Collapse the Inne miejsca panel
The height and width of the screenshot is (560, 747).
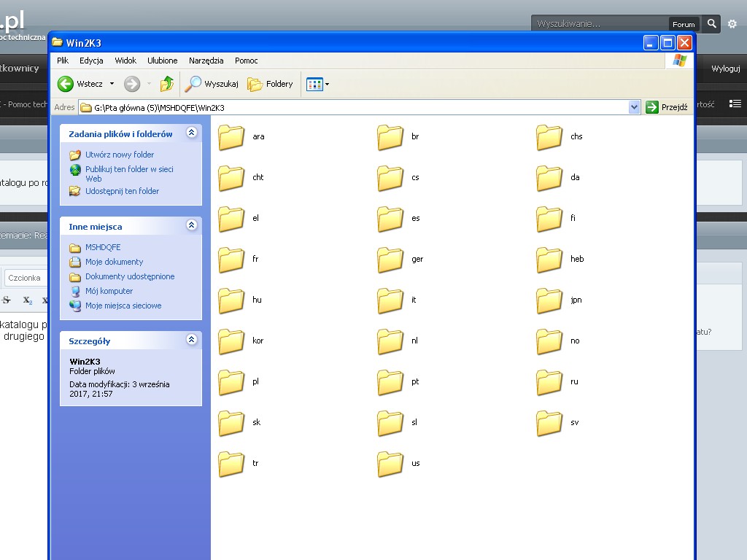click(192, 225)
